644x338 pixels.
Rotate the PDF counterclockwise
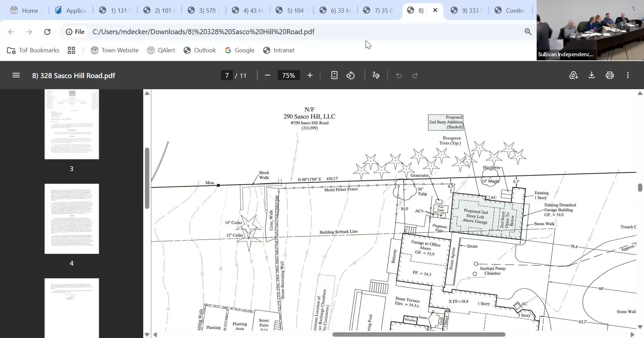[x=351, y=75]
